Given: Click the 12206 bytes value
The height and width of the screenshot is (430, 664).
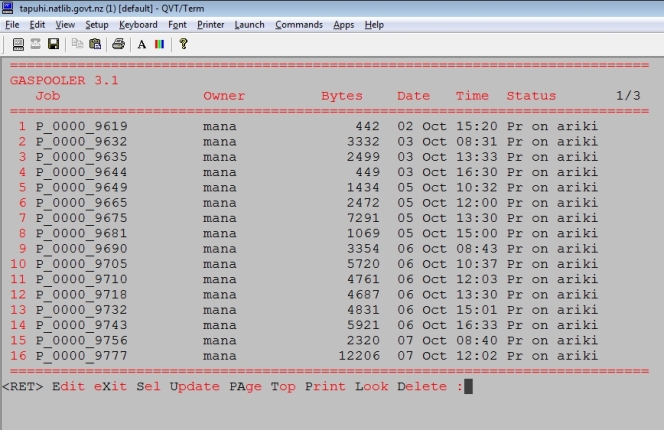Looking at the screenshot, I should point(359,356).
